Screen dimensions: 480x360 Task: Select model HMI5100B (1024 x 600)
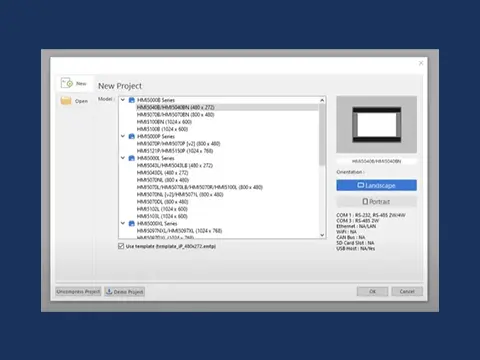pyautogui.click(x=162, y=129)
